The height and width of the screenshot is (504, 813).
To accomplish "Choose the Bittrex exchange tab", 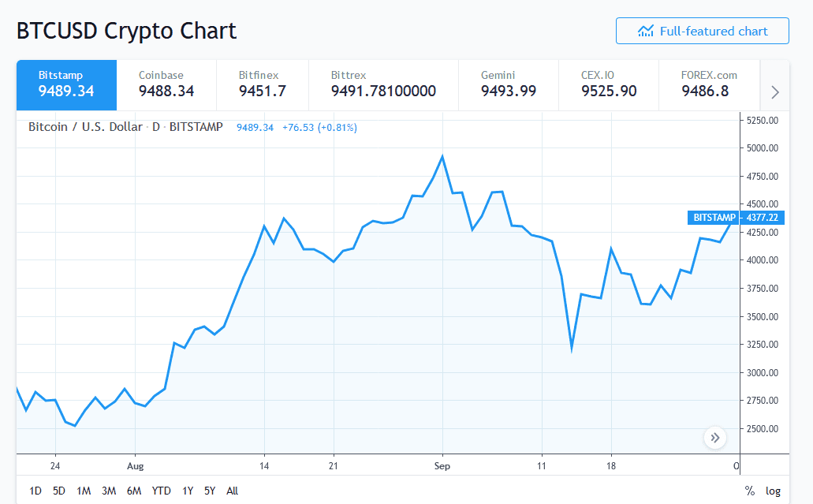I will tap(383, 84).
